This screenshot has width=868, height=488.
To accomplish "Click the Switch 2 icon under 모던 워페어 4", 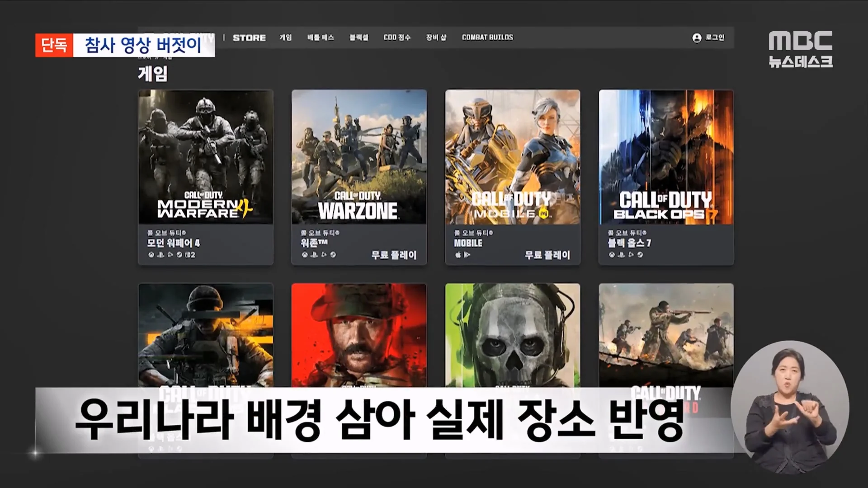I will pos(190,255).
